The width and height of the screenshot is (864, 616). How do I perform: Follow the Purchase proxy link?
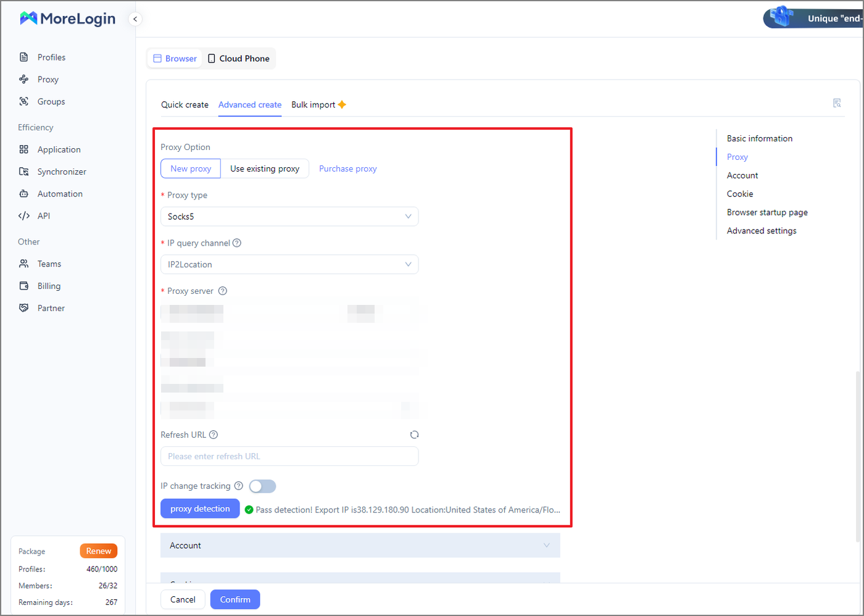348,169
